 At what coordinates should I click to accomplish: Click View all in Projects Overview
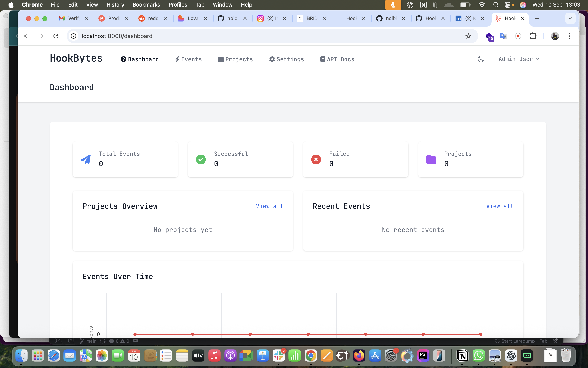269,206
